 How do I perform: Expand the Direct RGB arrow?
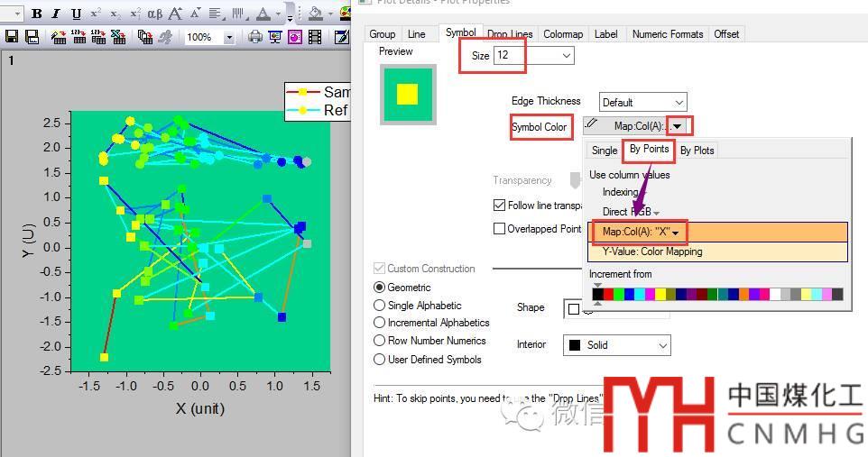click(657, 213)
